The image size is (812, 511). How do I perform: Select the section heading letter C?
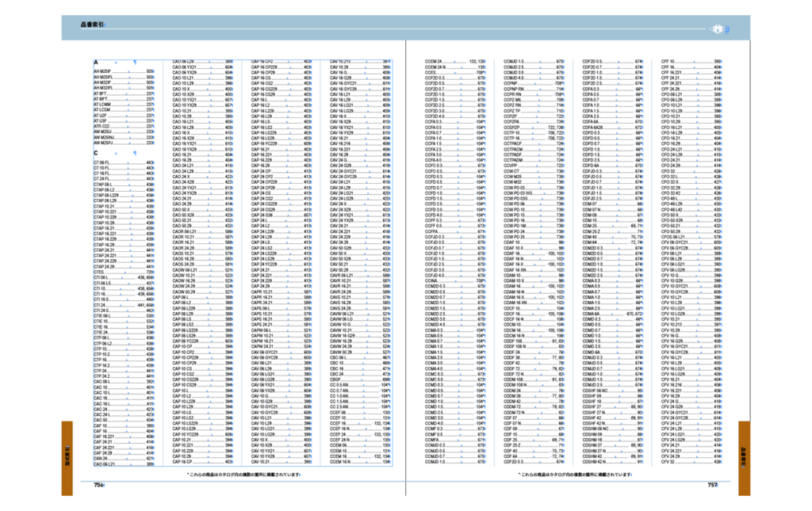(96, 153)
